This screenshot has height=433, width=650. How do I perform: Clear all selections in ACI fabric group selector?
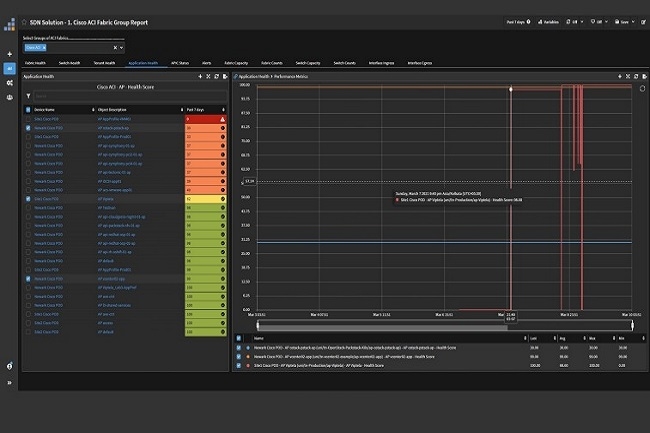coord(115,48)
